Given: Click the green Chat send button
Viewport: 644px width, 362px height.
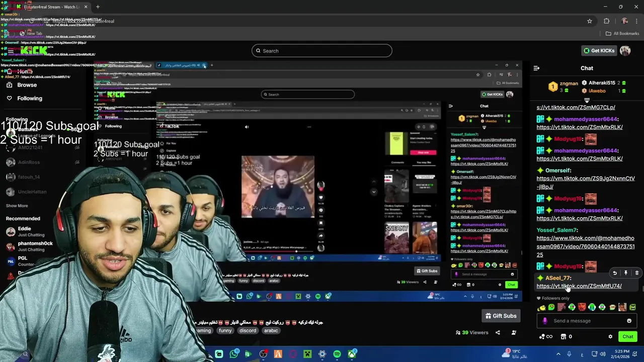Looking at the screenshot, I should [x=628, y=337].
